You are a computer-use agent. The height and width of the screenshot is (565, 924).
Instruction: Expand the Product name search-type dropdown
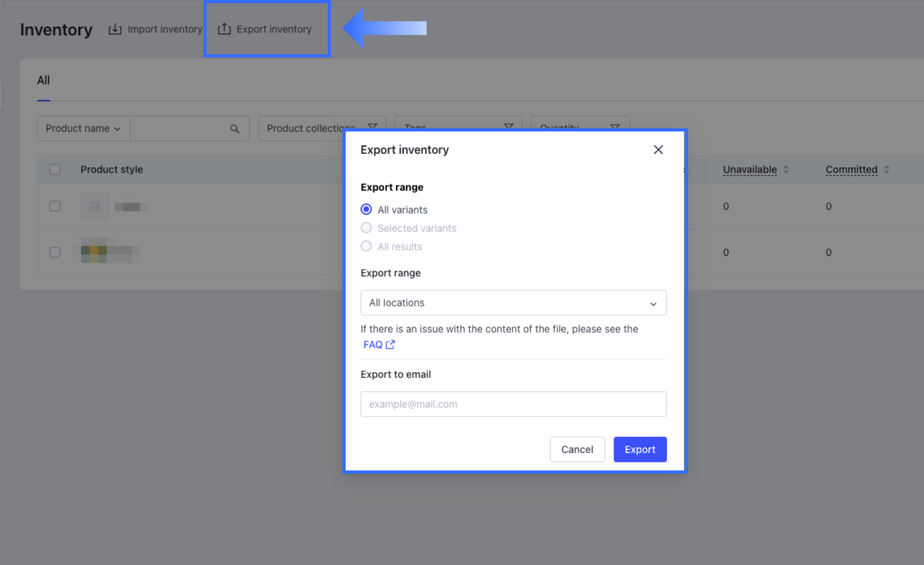tap(83, 129)
